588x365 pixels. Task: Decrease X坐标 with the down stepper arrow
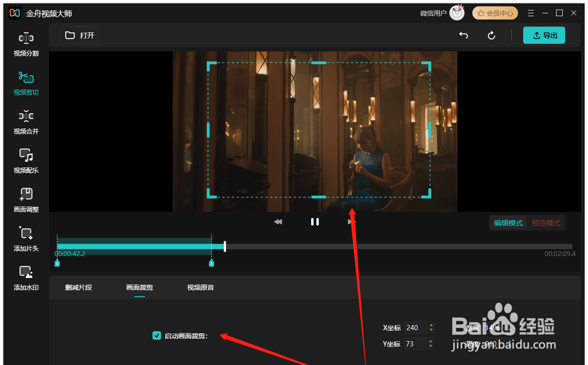click(431, 330)
